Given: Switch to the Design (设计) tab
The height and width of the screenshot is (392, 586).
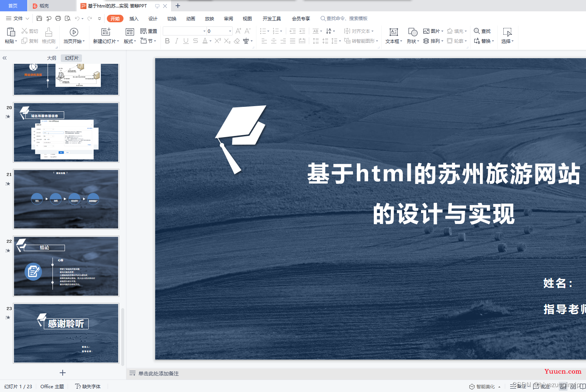Looking at the screenshot, I should tap(153, 19).
